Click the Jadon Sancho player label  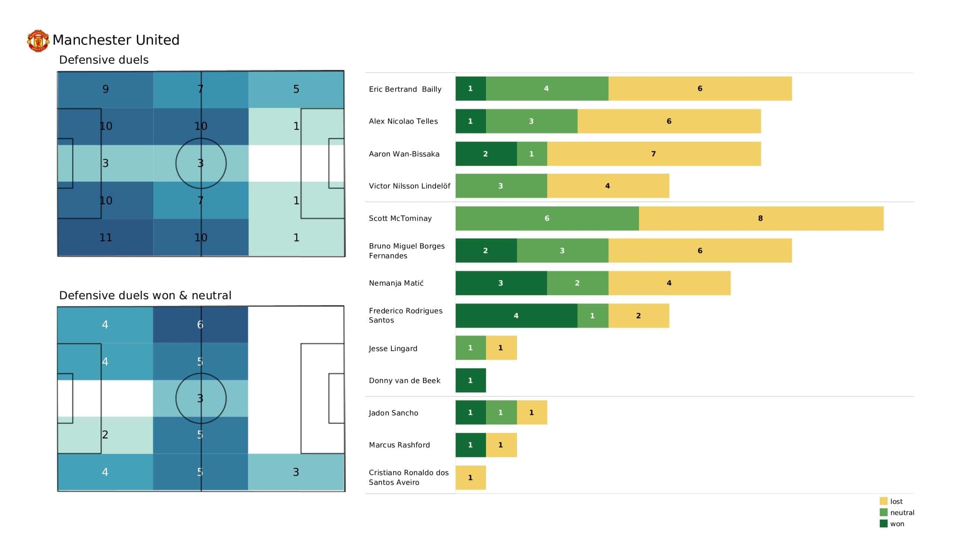click(393, 413)
